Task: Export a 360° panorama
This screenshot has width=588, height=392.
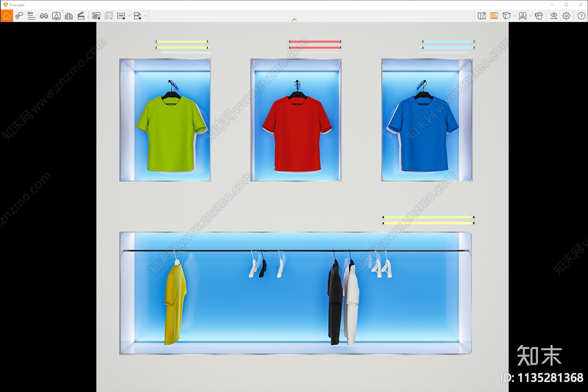Action: [121, 16]
